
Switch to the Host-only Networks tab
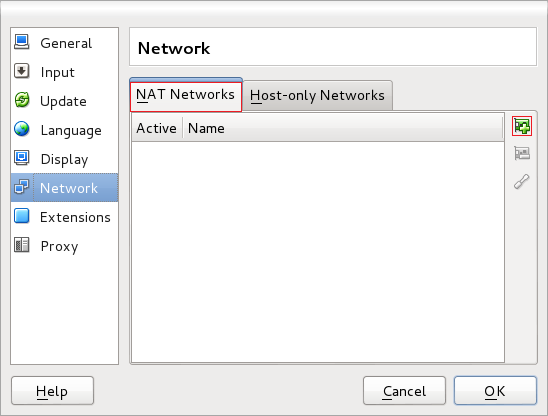(317, 95)
